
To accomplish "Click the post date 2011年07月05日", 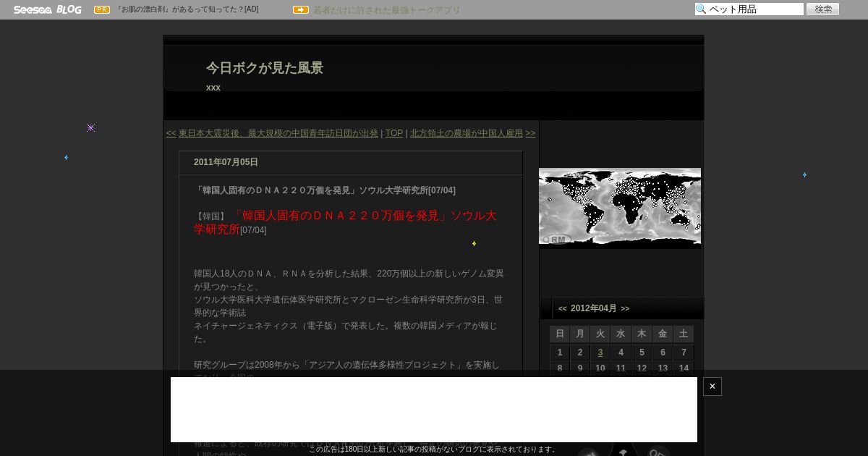I will click(226, 162).
